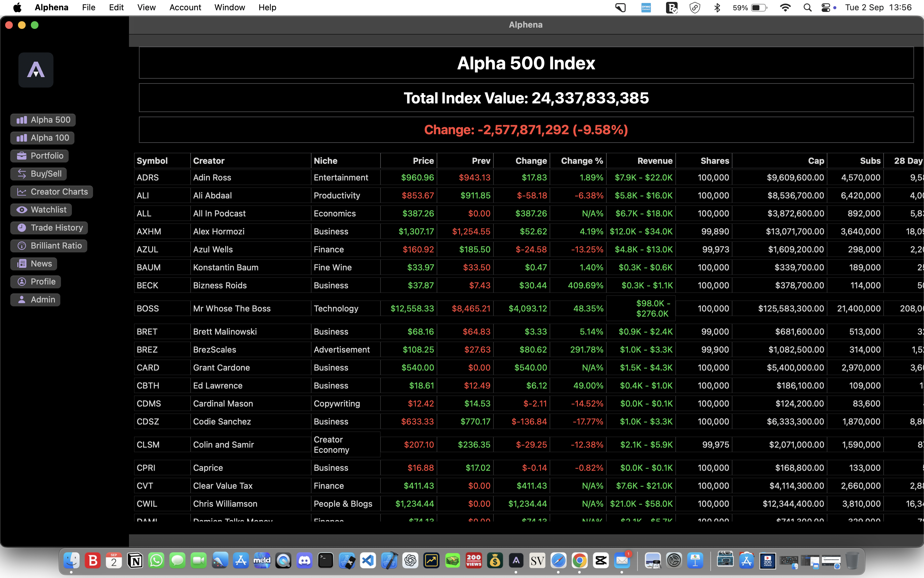924x578 pixels.
Task: Open Terminal from the dock
Action: pyautogui.click(x=326, y=561)
